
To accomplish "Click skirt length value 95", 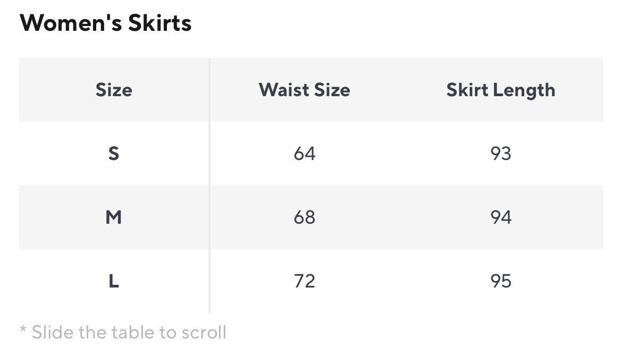I will [500, 281].
